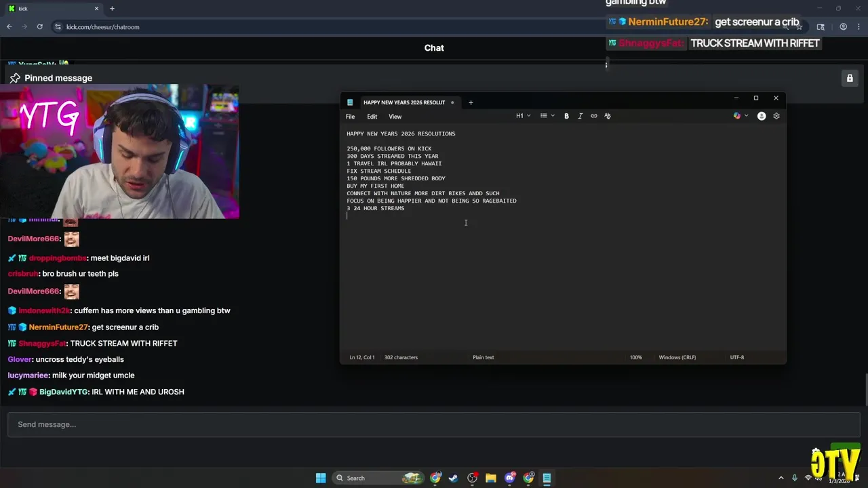Open the Chrome three-dot menu
Screen dimensions: 868x488
click(x=859, y=26)
